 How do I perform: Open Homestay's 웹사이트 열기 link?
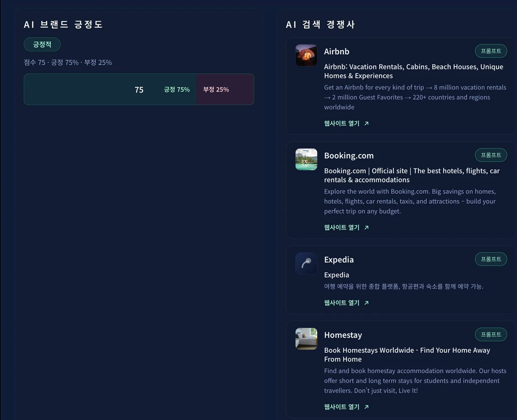[x=346, y=407]
